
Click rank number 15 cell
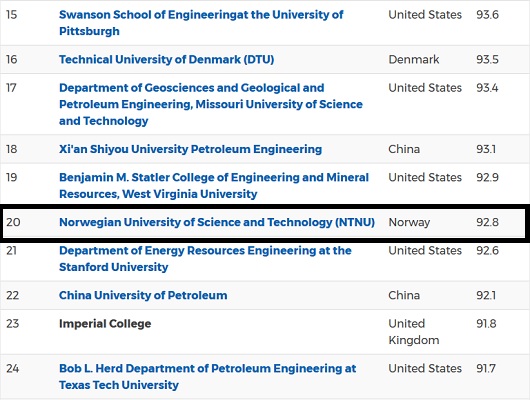coord(11,15)
